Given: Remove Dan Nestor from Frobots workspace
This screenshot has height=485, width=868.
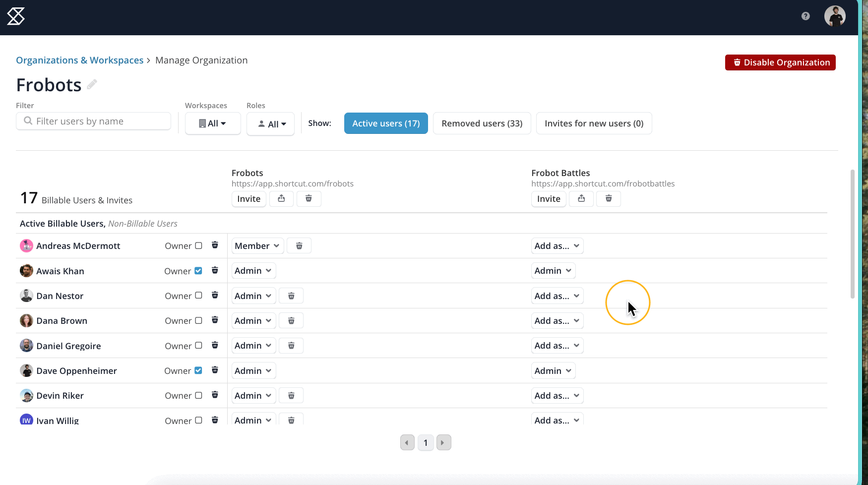Looking at the screenshot, I should 291,296.
